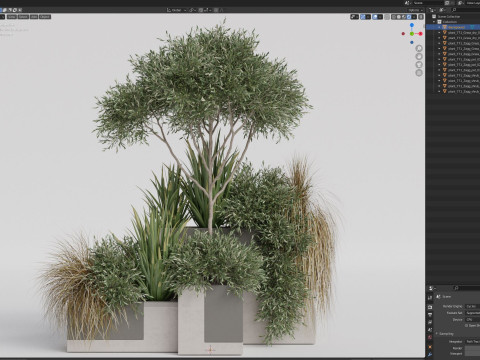The height and width of the screenshot is (360, 480).
Task: Click the Scene name field
Action: (x=428, y=3)
